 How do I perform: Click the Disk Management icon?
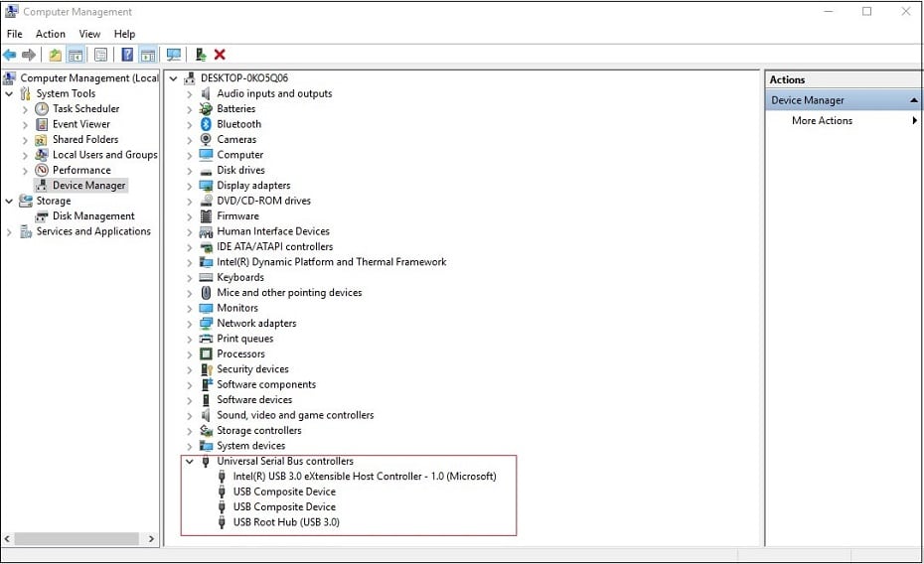pyautogui.click(x=42, y=216)
